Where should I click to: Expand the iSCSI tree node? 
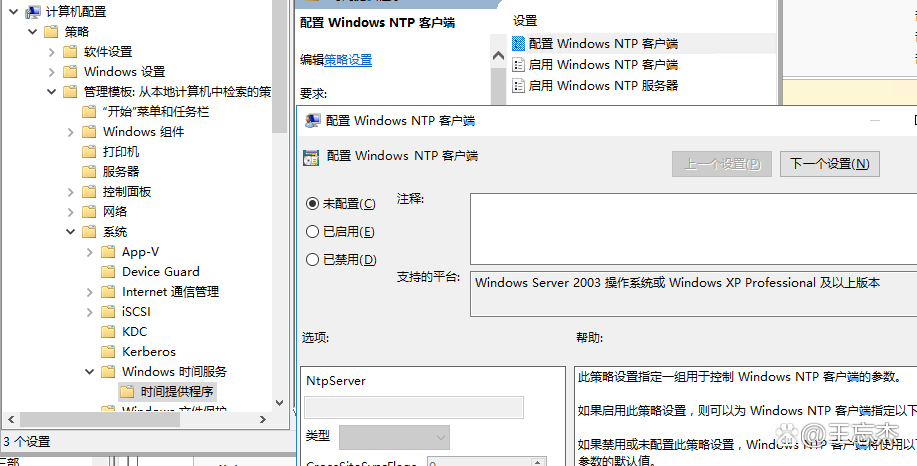click(x=89, y=312)
